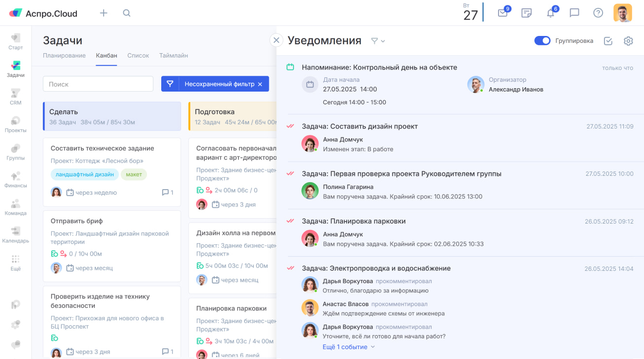644x359 pixels.
Task: Open task Составить дизайн проект notification
Action: pos(359,127)
